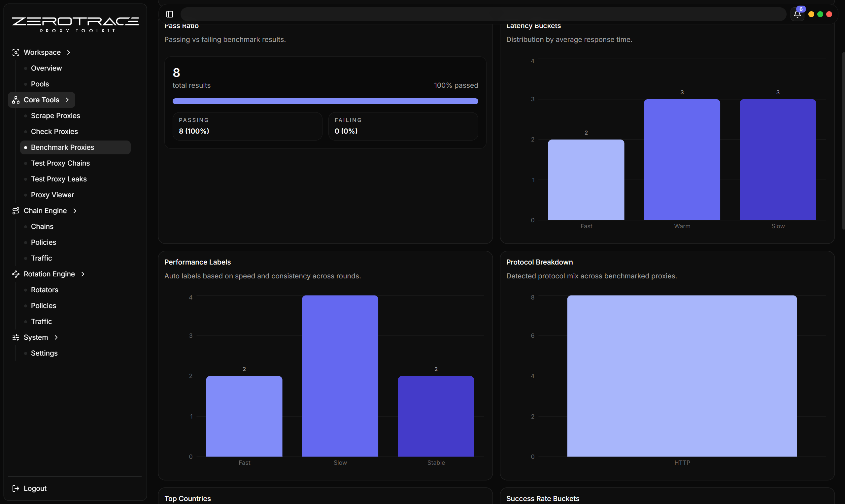Click the Rotation Engine icon in sidebar
Screen dimensions: 845x504
pyautogui.click(x=16, y=274)
